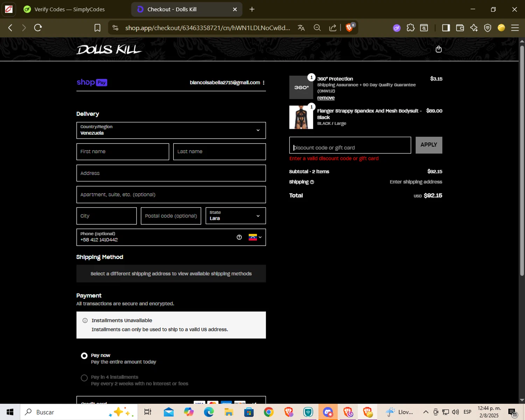Open the purple extension icon

pyautogui.click(x=397, y=28)
